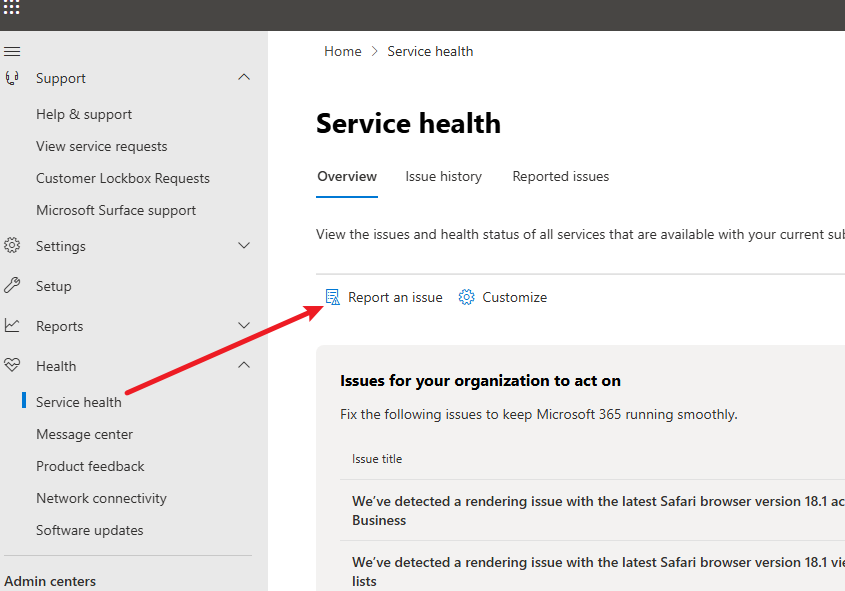Click the Customize label
The width and height of the screenshot is (845, 591).
click(515, 297)
